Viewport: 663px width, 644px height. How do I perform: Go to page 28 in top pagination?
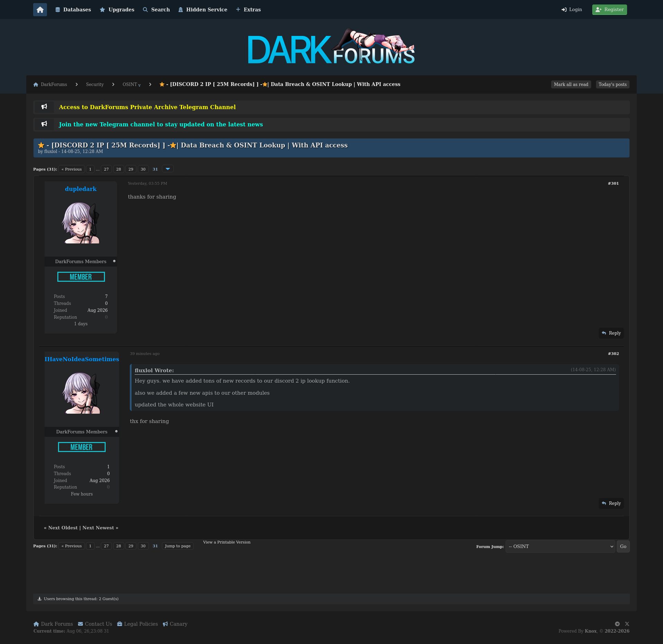pos(118,169)
